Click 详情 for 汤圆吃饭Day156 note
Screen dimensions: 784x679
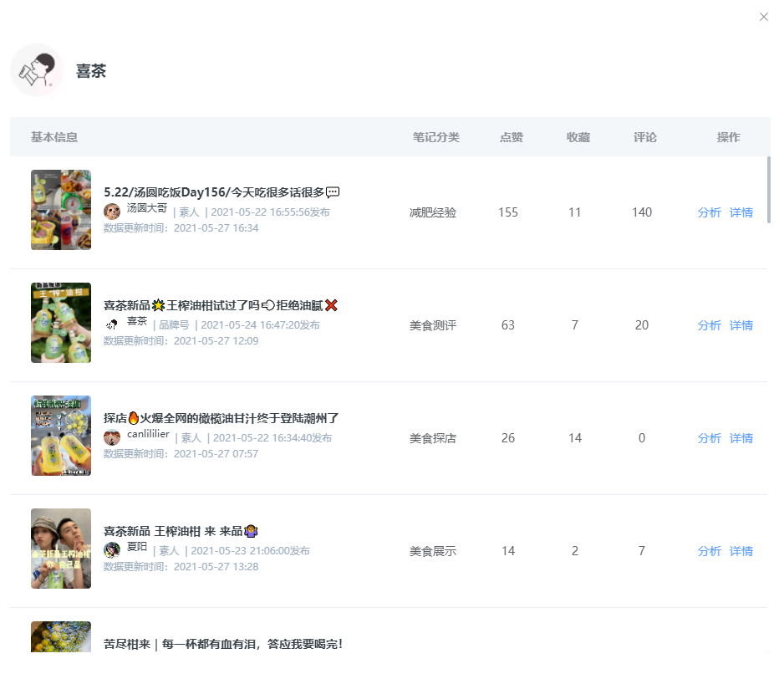(x=741, y=212)
